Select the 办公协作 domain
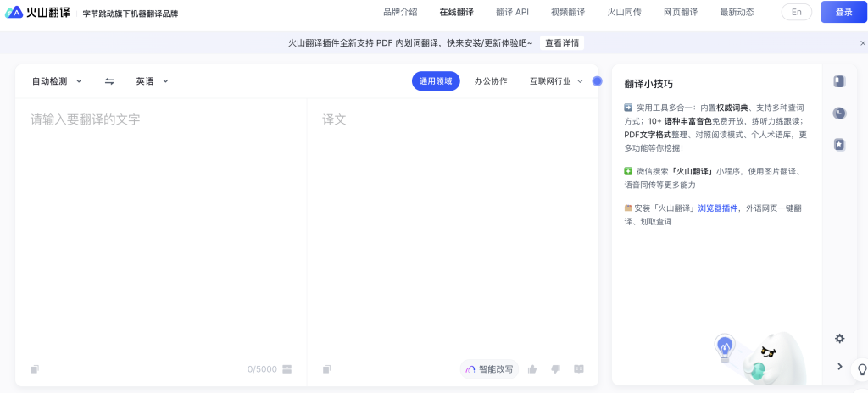 tap(491, 81)
